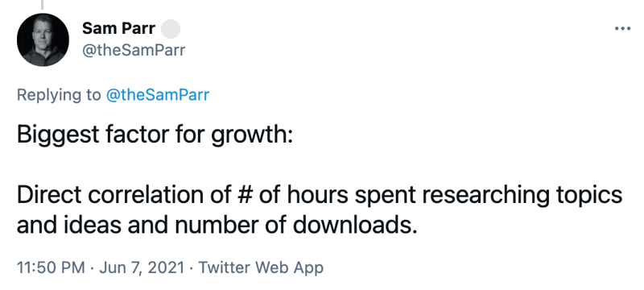Click the 'Replying to' gray label
The height and width of the screenshot is (290, 644).
58,95
